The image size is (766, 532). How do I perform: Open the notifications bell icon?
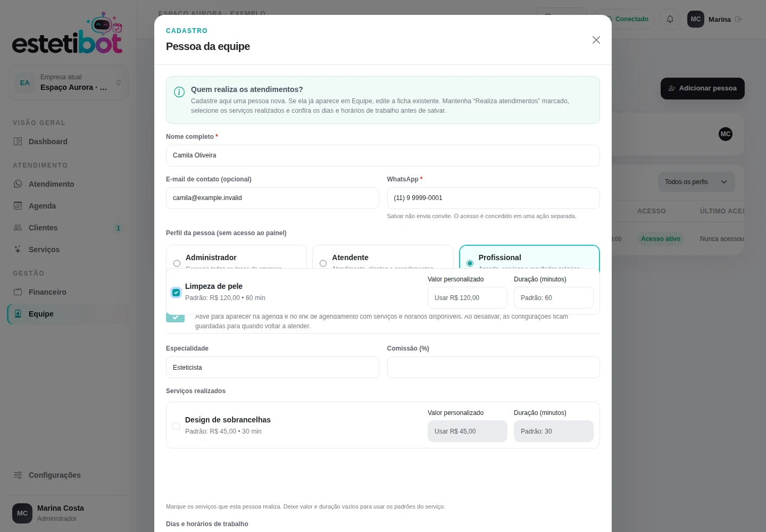(x=670, y=19)
